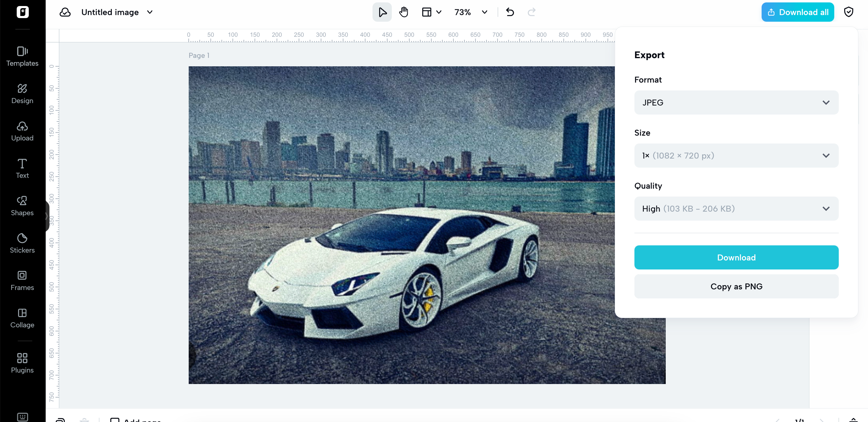Click Copy as PNG button

point(736,286)
